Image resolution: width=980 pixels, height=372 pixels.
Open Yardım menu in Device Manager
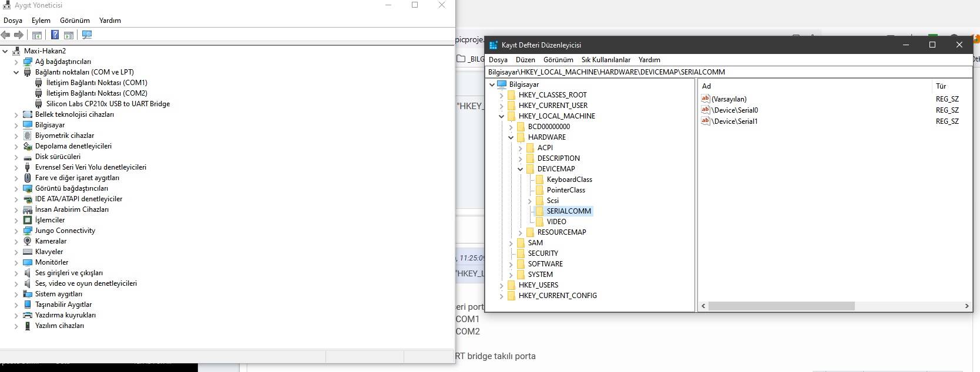tap(110, 21)
